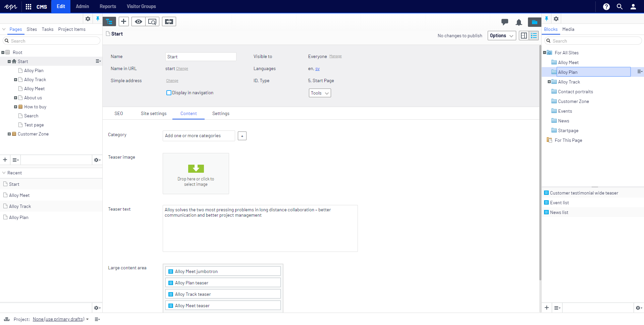Viewport: 644px width, 325px height.
Task: Open the Options dropdown
Action: click(501, 36)
